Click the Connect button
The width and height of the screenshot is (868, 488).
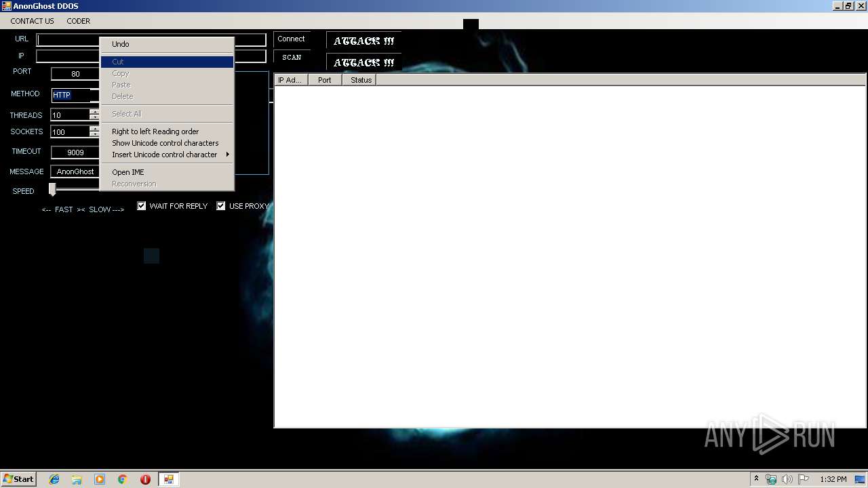coord(292,39)
